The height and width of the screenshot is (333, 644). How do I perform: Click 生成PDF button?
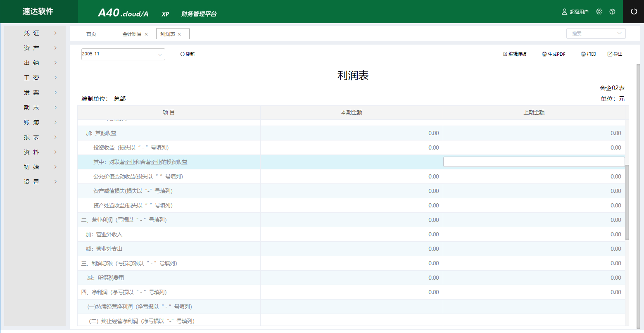pyautogui.click(x=554, y=54)
